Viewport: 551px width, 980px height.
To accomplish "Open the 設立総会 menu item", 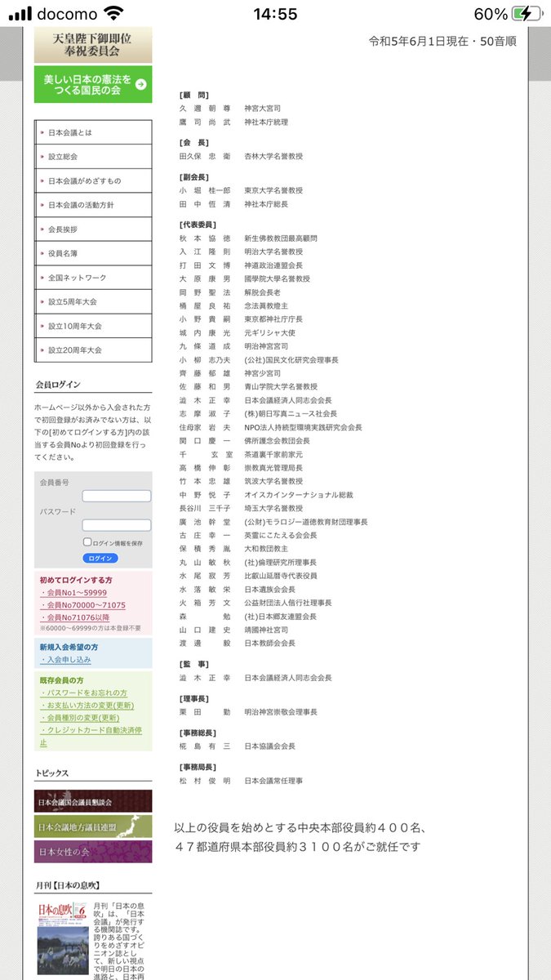I will pyautogui.click(x=93, y=156).
